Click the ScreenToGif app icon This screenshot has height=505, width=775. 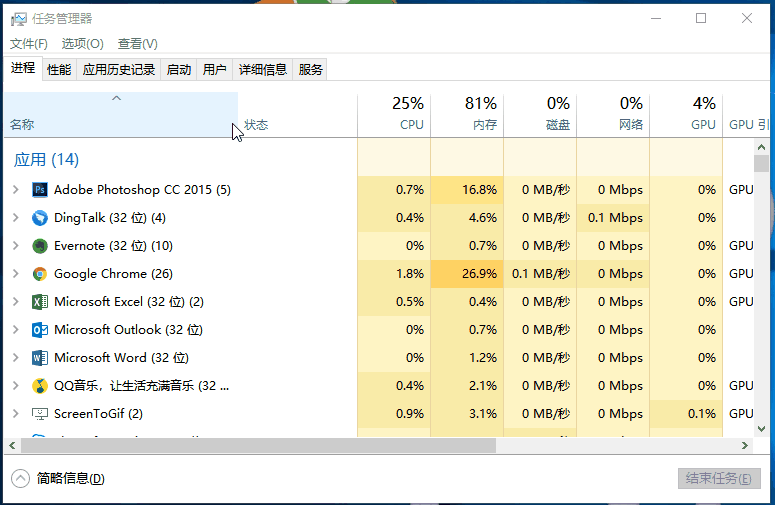point(40,414)
